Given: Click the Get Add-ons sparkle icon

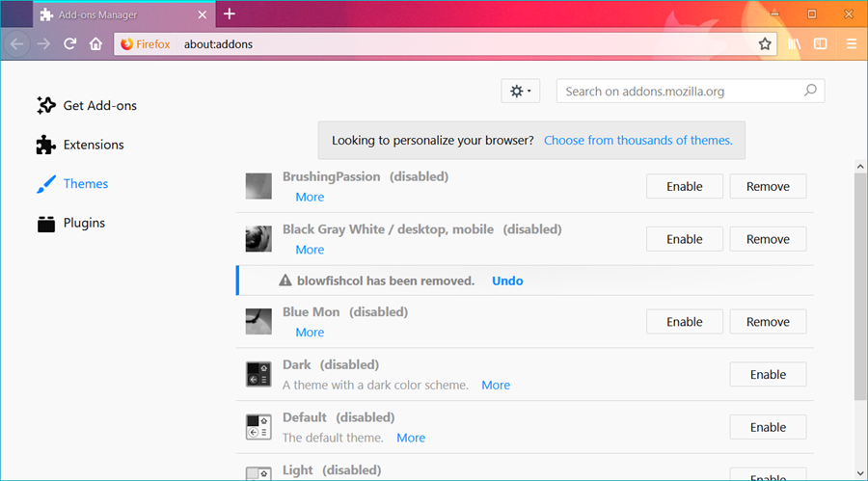Looking at the screenshot, I should [46, 105].
